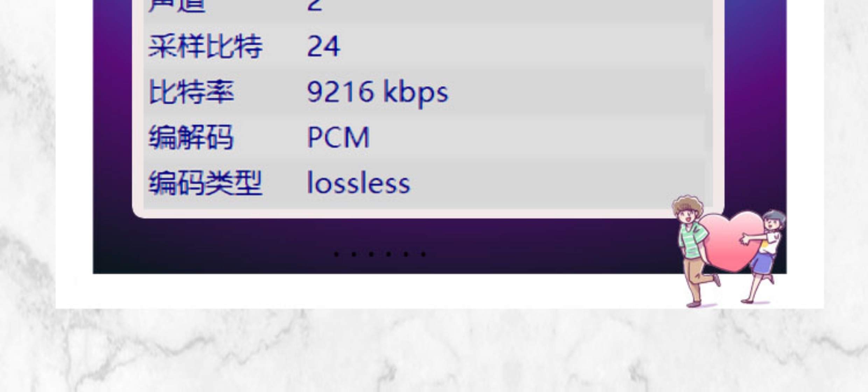Click the 采样比特 label

[x=205, y=46]
